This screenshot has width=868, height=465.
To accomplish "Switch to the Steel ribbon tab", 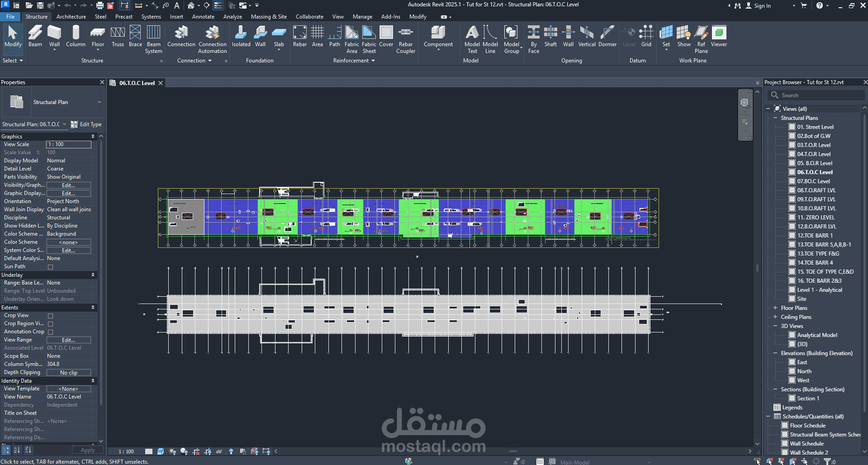I will click(100, 17).
